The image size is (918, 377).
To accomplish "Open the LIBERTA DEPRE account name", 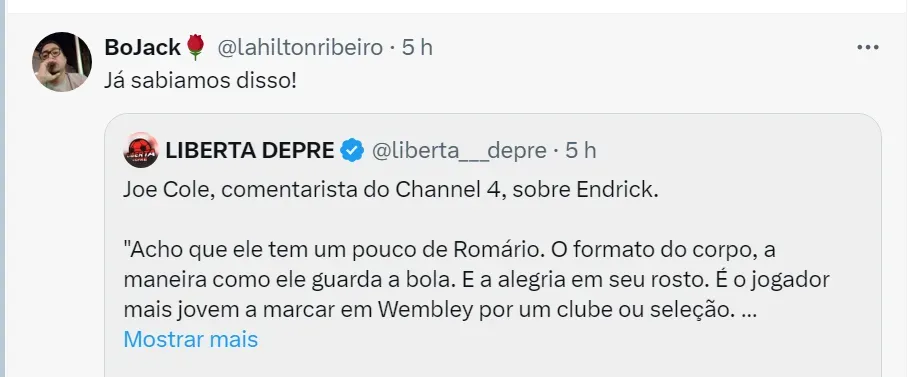I will click(250, 150).
